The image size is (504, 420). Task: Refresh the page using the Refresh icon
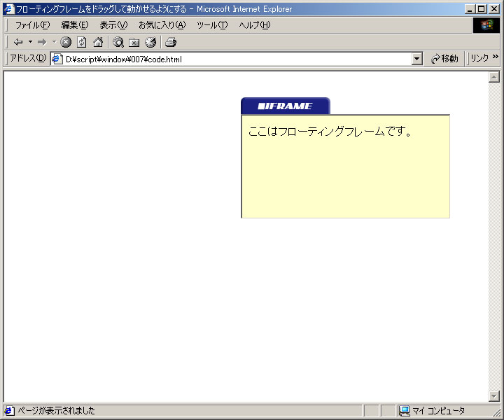point(82,42)
